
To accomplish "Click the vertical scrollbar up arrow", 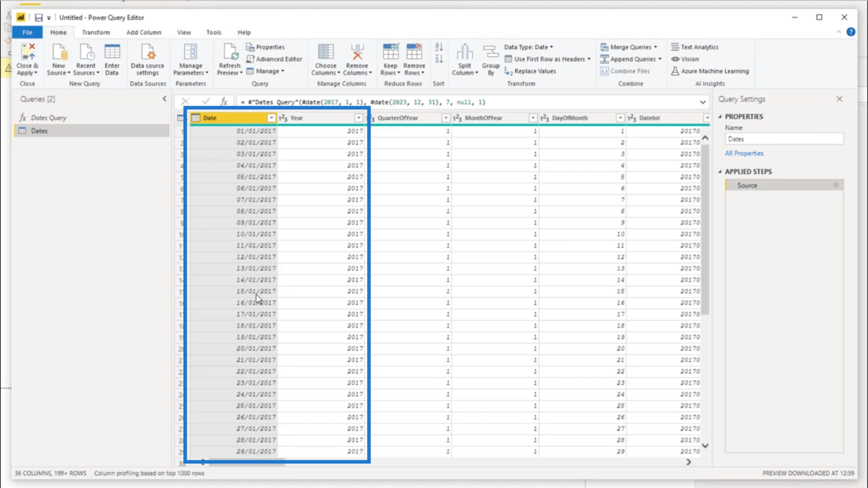I will point(705,138).
